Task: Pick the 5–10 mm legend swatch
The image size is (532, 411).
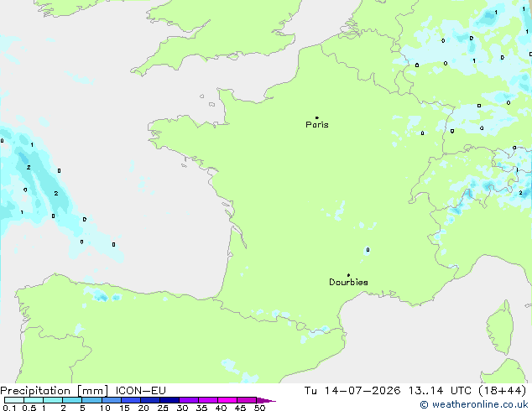Action: tap(92, 400)
